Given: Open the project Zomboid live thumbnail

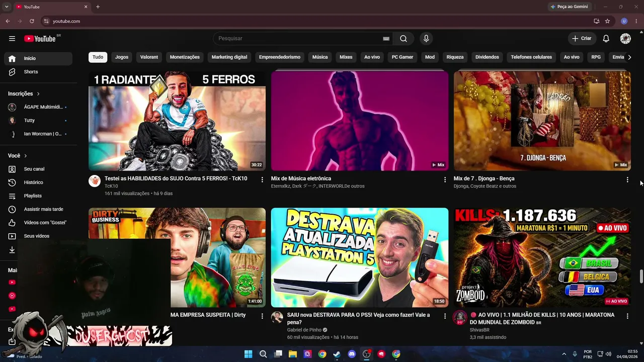Looking at the screenshot, I should tap(542, 257).
